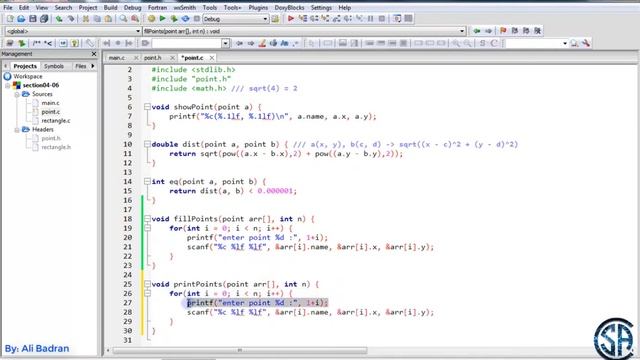The height and width of the screenshot is (360, 640).
Task: Collapse the section04-06 project node
Action: (x=8, y=85)
